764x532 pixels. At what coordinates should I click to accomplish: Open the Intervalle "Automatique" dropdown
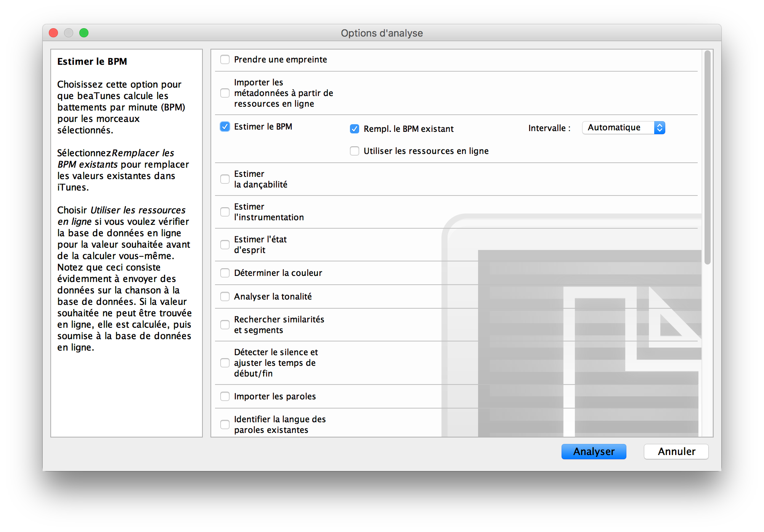624,128
